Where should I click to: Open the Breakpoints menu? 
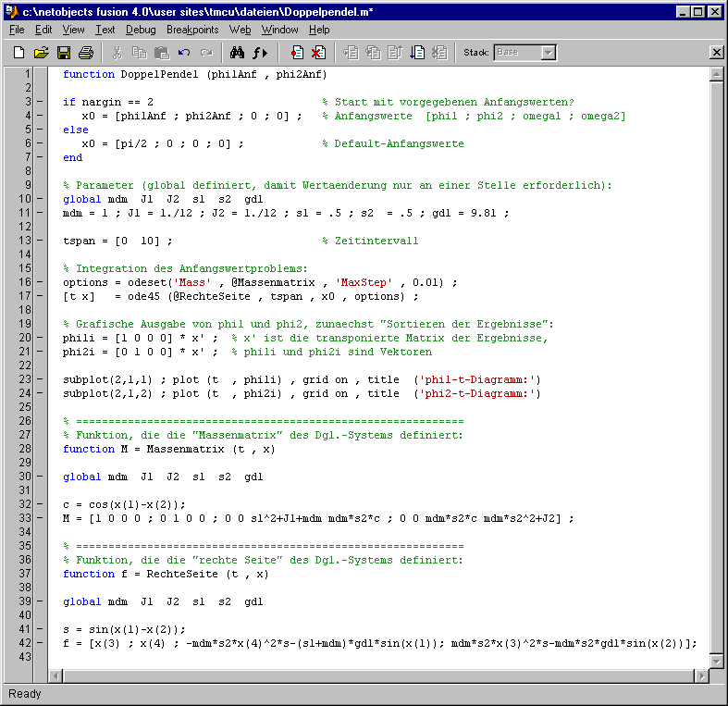[192, 30]
